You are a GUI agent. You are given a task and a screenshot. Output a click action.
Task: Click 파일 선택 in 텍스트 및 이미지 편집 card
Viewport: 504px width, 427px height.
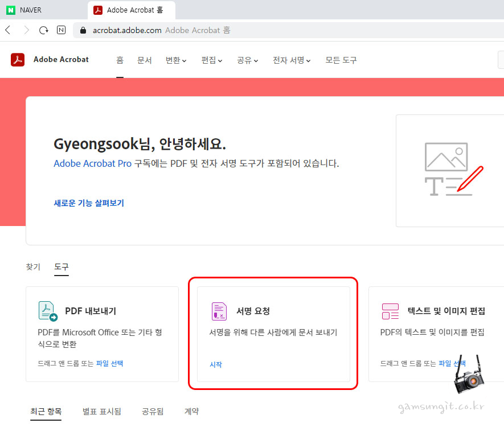(x=452, y=363)
